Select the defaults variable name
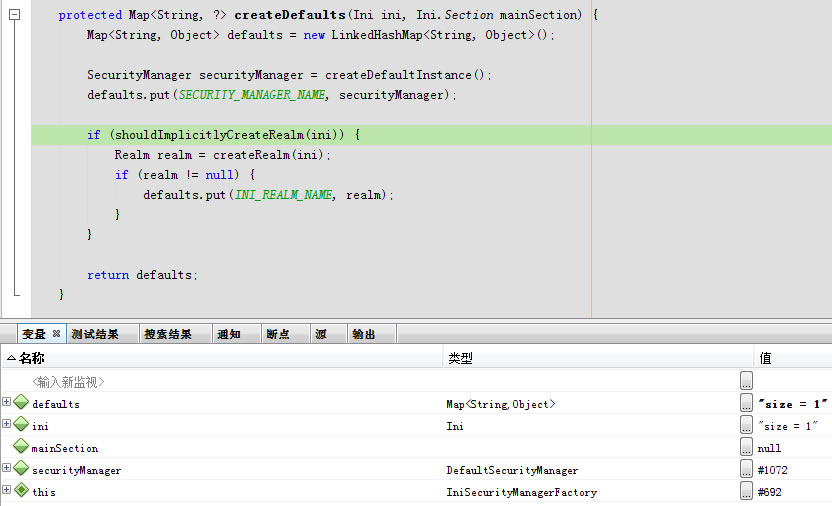 pos(56,404)
